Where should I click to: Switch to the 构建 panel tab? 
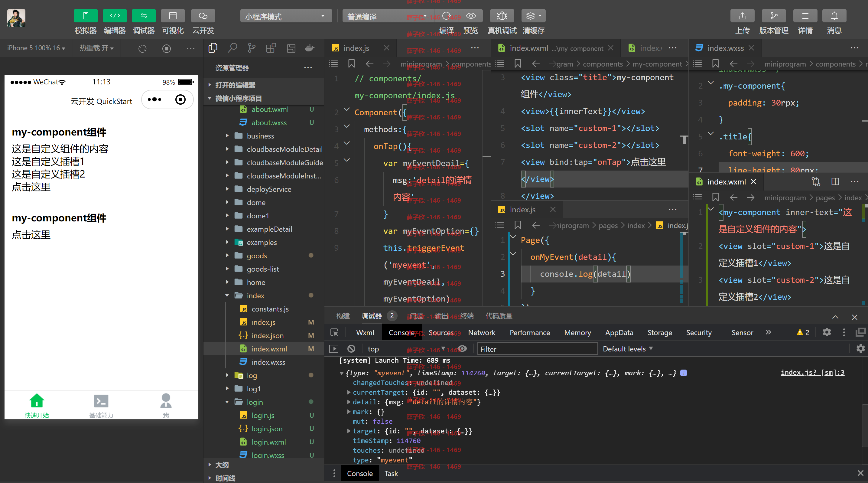coord(343,316)
